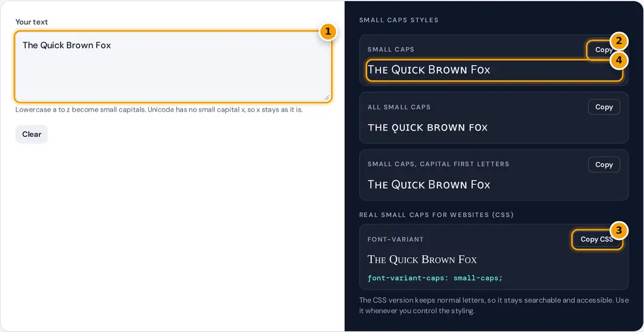The width and height of the screenshot is (644, 332).
Task: Grab the textarea resize handle corner
Action: (x=326, y=97)
